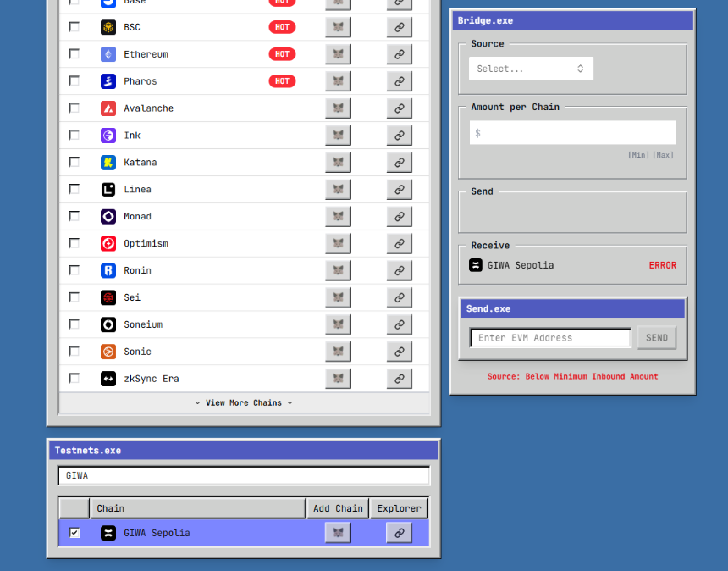Click the Explorer column header
The height and width of the screenshot is (571, 728).
pyautogui.click(x=400, y=508)
